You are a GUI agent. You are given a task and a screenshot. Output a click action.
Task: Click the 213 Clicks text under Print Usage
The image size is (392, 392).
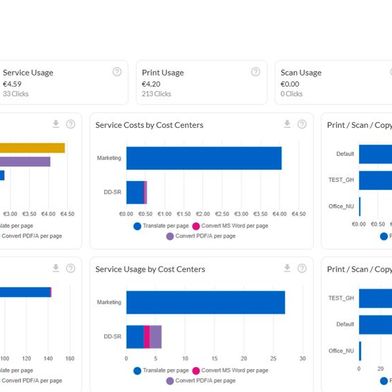click(x=156, y=94)
